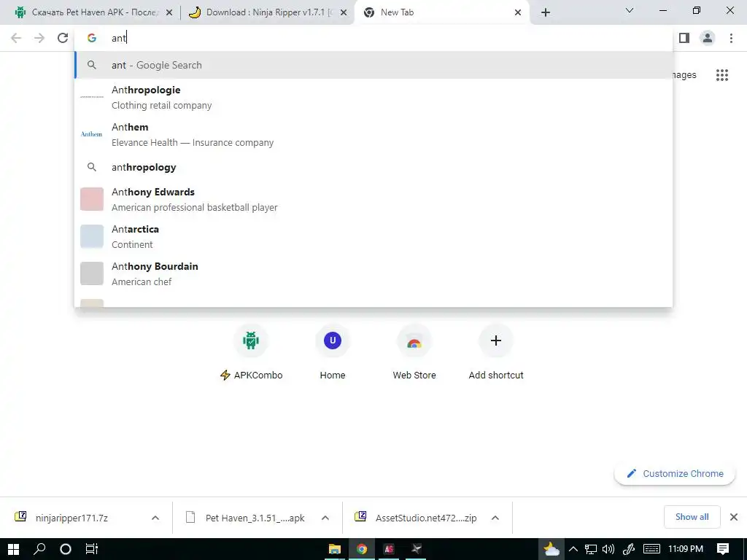The width and height of the screenshot is (747, 560).
Task: Choose the Antarctica suggestion
Action: pos(373,236)
